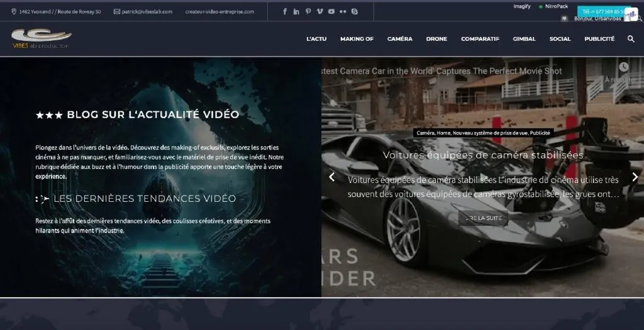This screenshot has width=644, height=330.
Task: Click the Skype contact icon
Action: click(355, 11)
